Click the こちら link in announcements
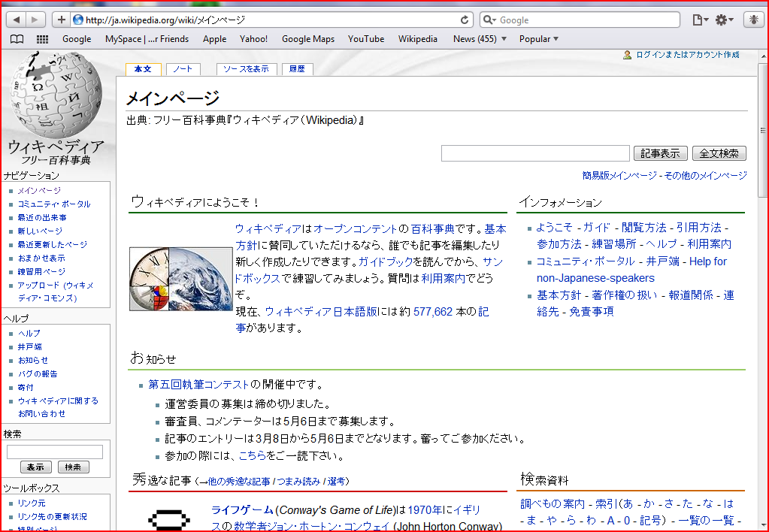This screenshot has height=532, width=769. [252, 456]
